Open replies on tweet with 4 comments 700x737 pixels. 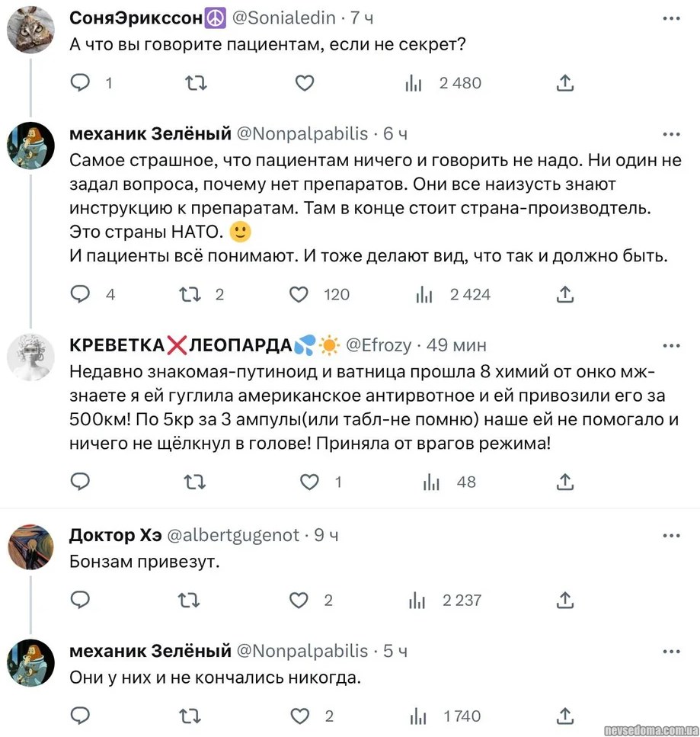coord(81,294)
